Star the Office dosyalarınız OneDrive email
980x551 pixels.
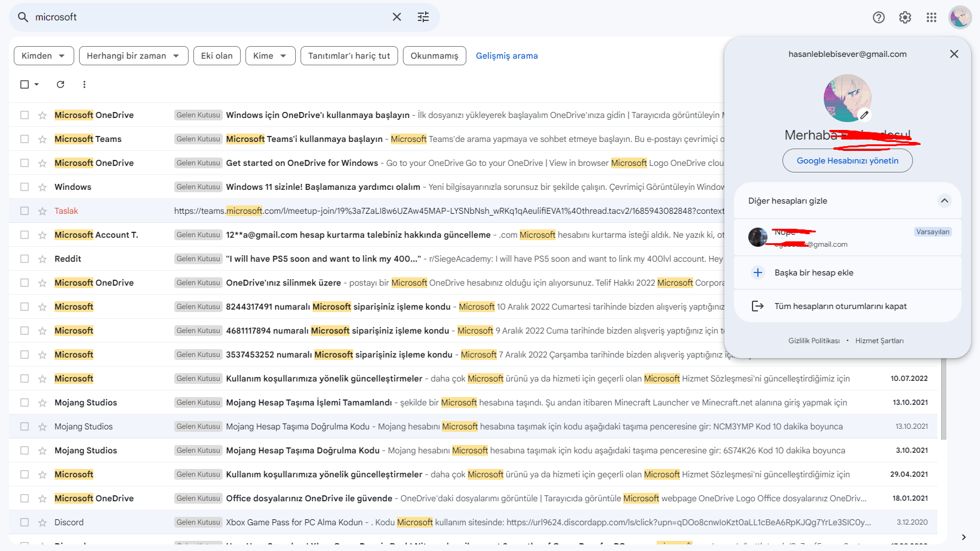click(x=43, y=498)
